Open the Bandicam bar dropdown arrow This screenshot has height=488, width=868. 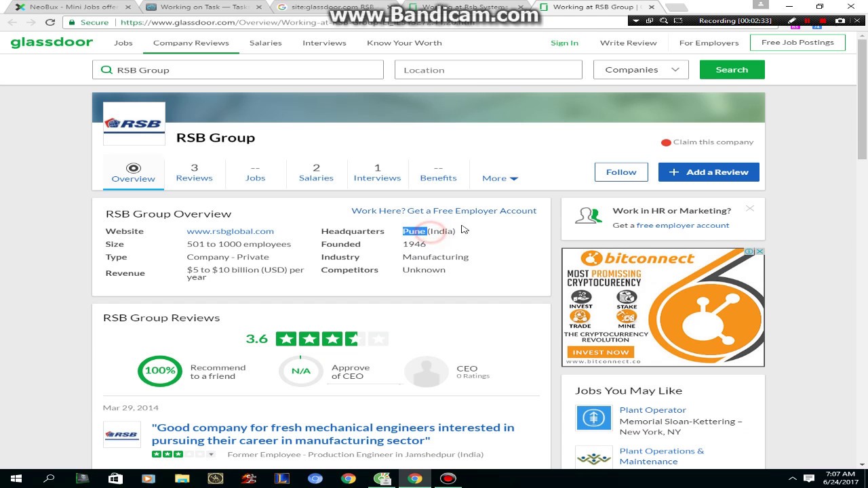[636, 20]
